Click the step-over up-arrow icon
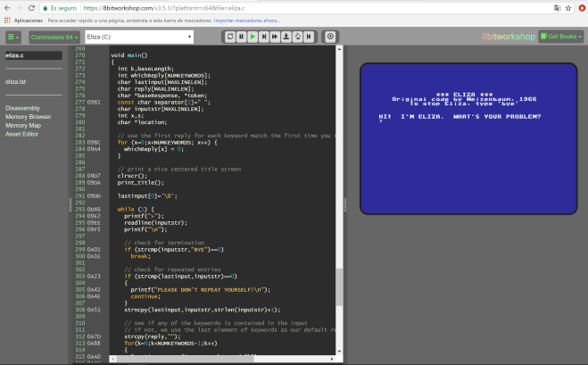Screen dimensions: 588x365 [x=297, y=37]
